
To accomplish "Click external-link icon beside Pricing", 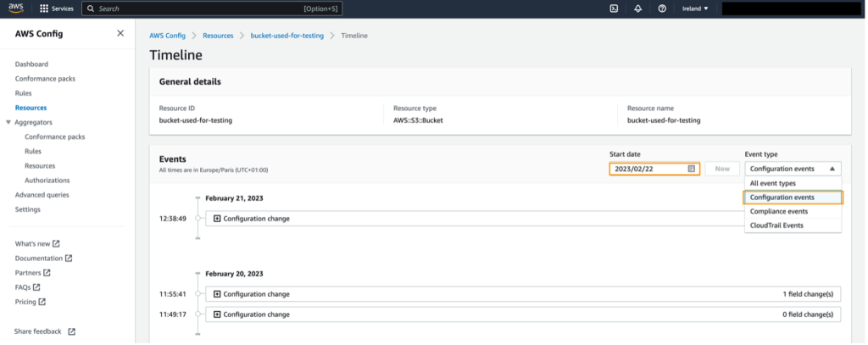I will click(42, 302).
